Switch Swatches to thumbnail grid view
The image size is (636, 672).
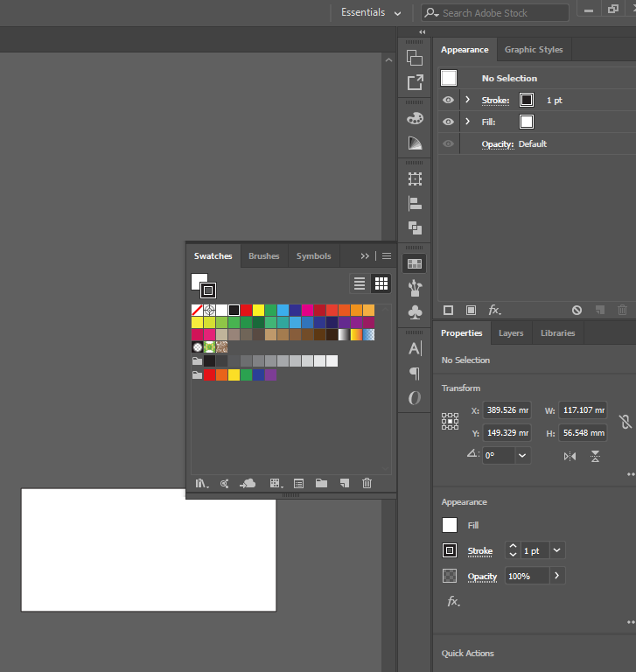click(381, 283)
